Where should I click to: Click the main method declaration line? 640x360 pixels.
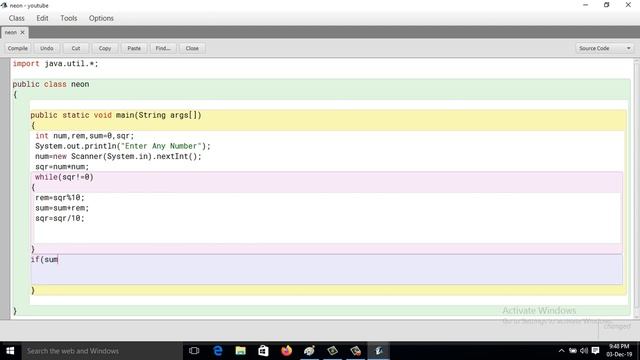point(116,115)
